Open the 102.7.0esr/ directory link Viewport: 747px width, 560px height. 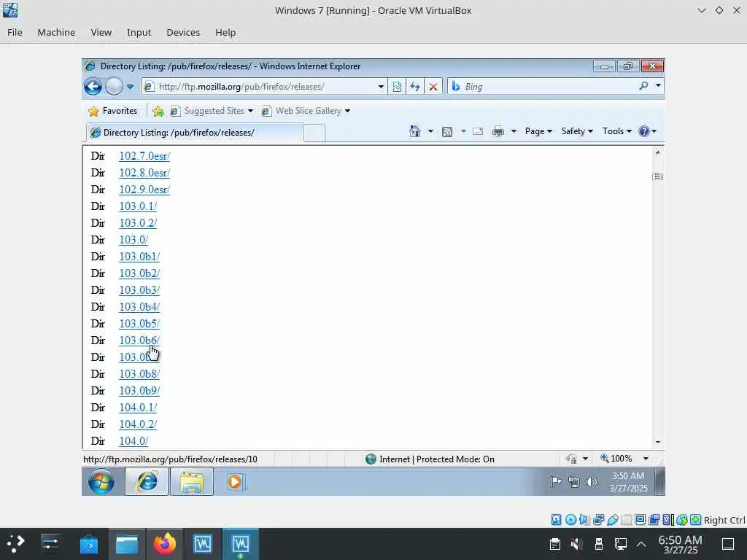click(x=144, y=156)
